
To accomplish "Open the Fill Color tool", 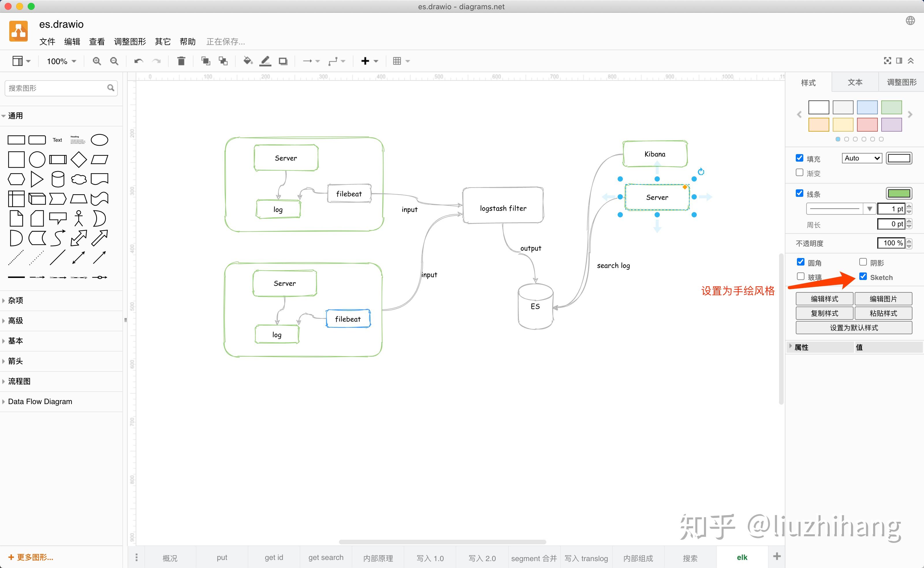I will pyautogui.click(x=247, y=61).
